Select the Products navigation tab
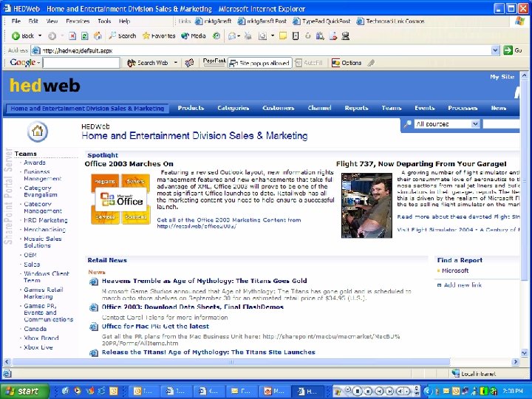532x399 pixels. 191,108
